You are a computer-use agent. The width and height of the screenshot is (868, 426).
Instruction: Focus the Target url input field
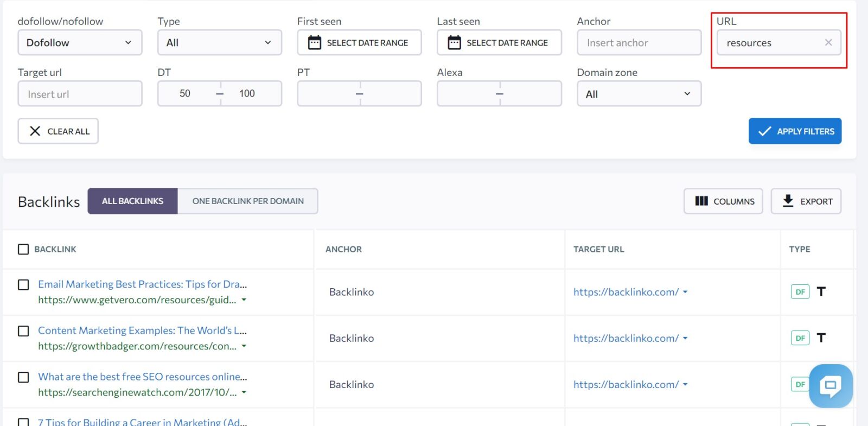click(80, 93)
